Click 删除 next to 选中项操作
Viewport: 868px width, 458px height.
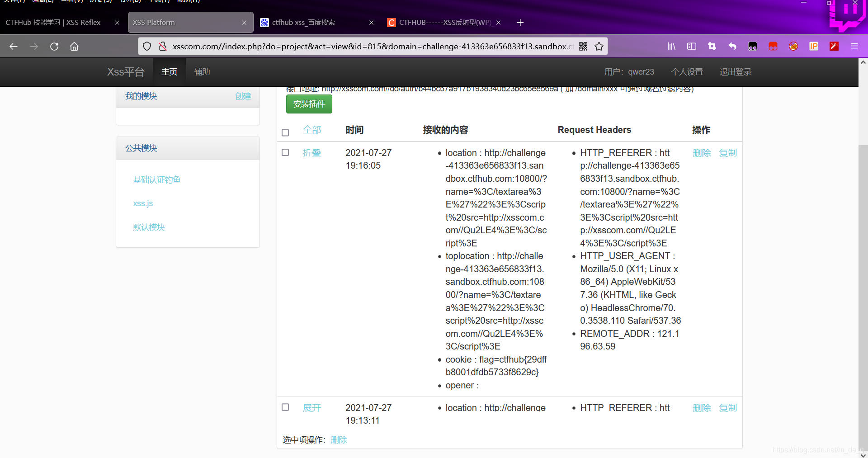coord(339,440)
